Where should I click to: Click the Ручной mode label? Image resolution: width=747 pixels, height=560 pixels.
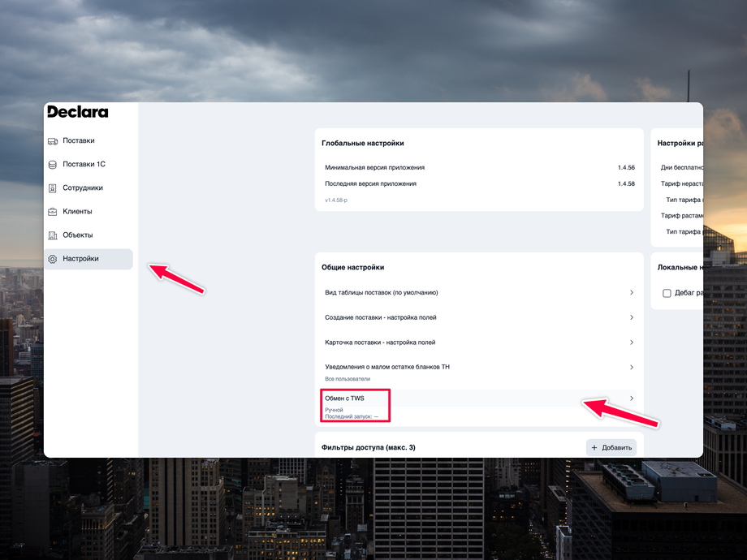tap(334, 410)
